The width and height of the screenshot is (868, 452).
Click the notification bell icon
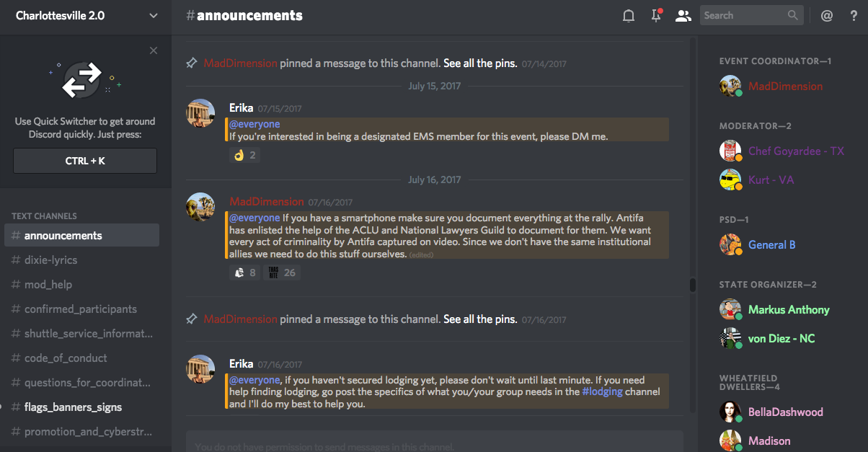pyautogui.click(x=629, y=15)
